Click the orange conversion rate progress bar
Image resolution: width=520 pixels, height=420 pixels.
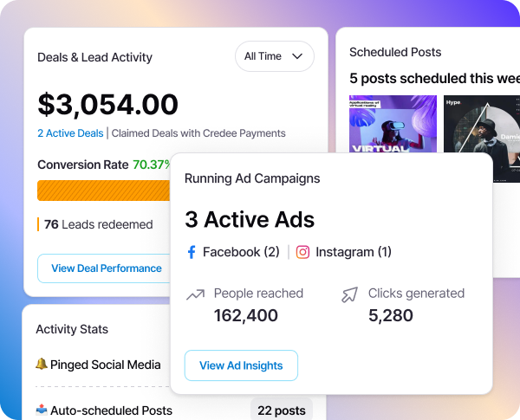click(x=103, y=191)
